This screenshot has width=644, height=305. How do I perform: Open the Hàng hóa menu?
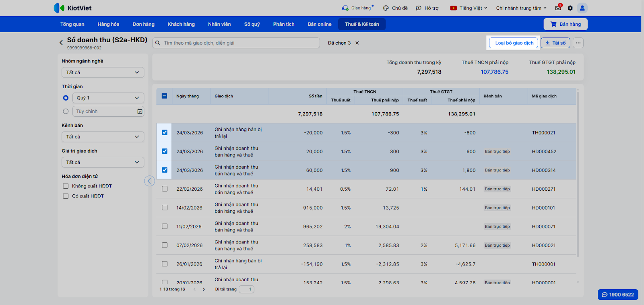click(x=108, y=24)
